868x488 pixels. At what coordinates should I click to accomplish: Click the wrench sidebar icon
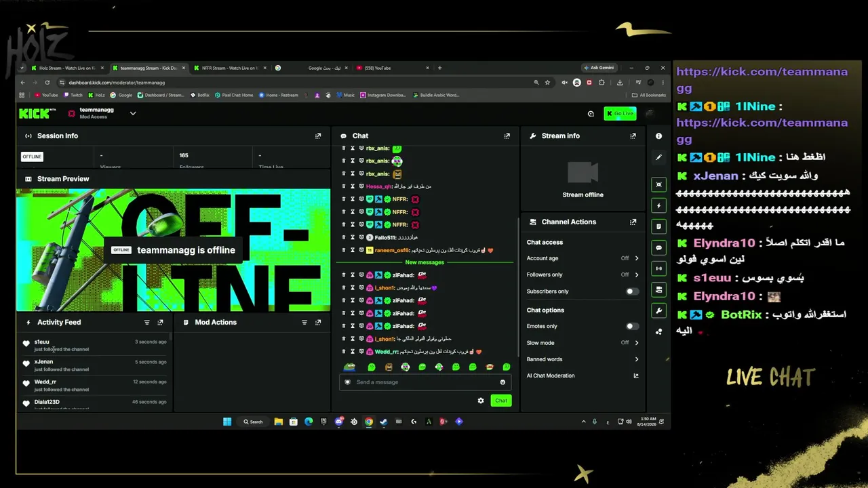click(658, 310)
